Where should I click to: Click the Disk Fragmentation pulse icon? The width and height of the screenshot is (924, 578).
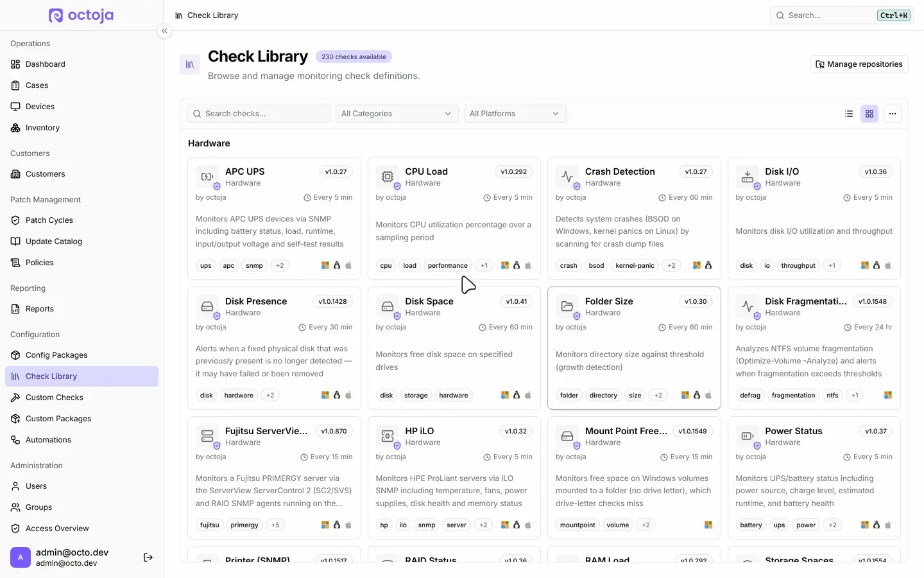748,306
